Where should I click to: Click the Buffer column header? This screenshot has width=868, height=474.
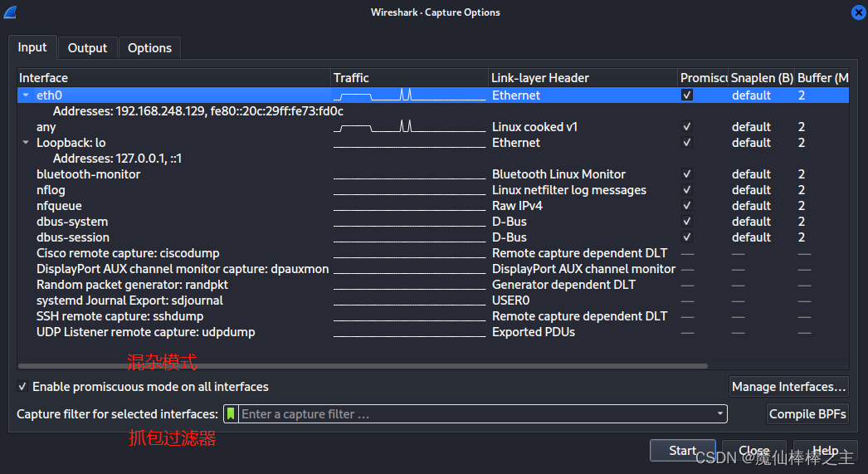pyautogui.click(x=822, y=78)
